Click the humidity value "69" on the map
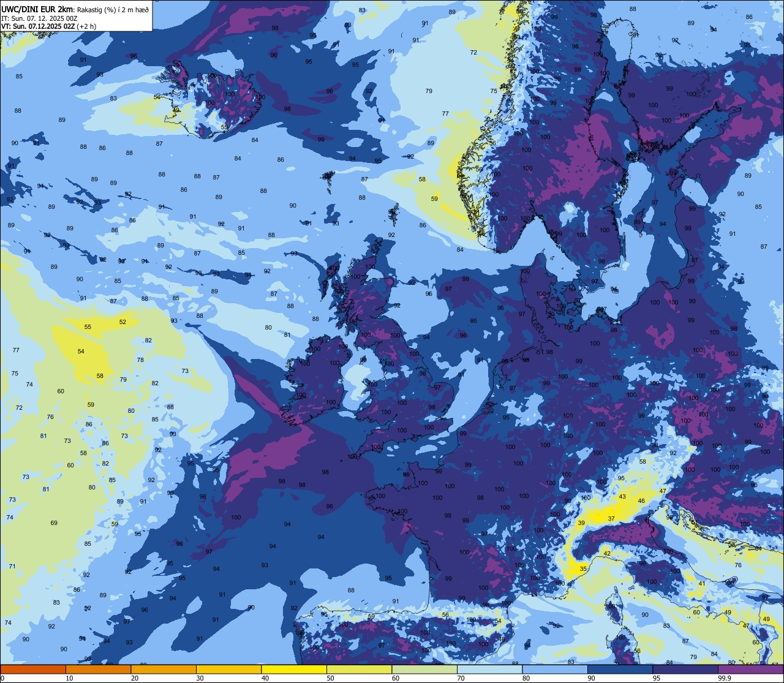This screenshot has height=683, width=784. [54, 523]
